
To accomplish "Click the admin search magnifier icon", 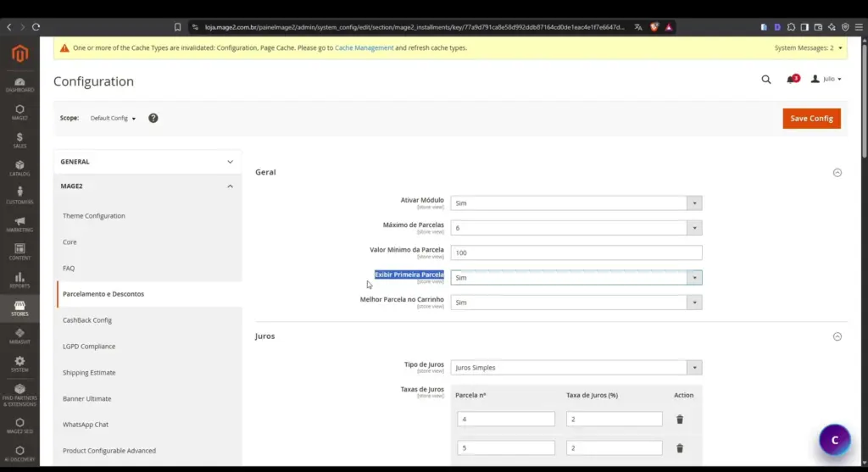I will coord(766,80).
